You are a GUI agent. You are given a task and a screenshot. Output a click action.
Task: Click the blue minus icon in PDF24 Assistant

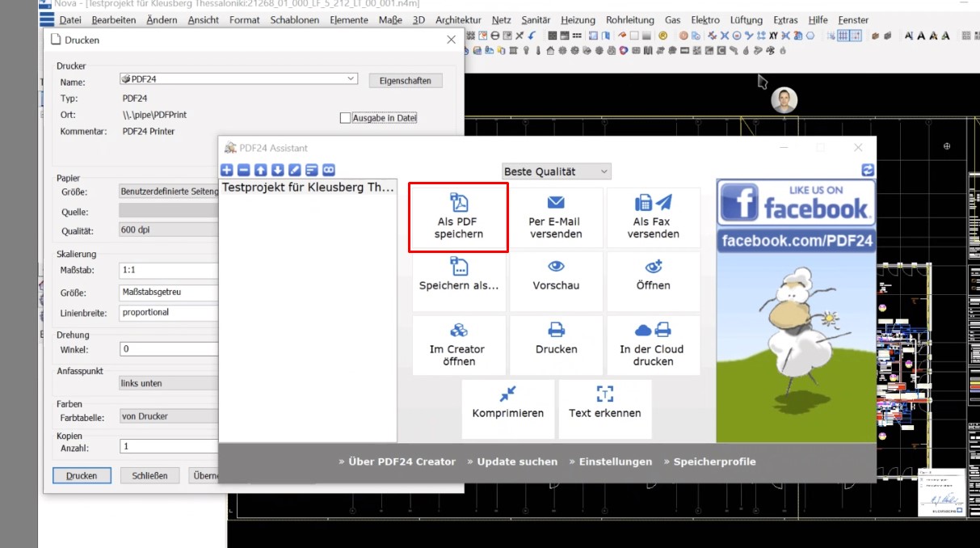243,170
